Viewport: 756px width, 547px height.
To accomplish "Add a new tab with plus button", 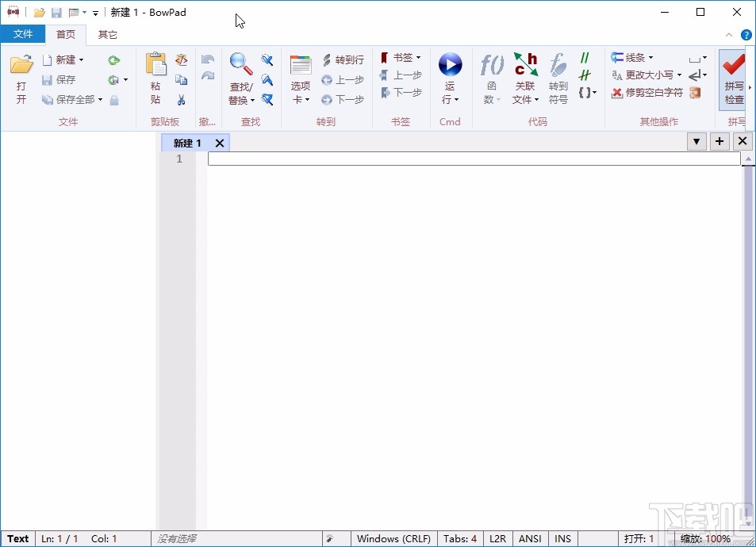I will point(720,141).
